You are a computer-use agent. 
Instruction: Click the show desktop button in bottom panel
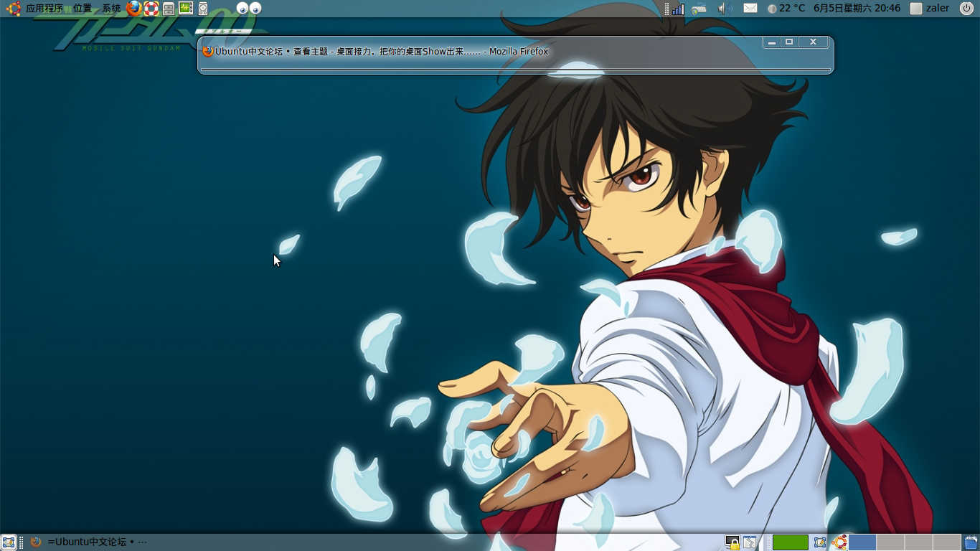point(9,542)
